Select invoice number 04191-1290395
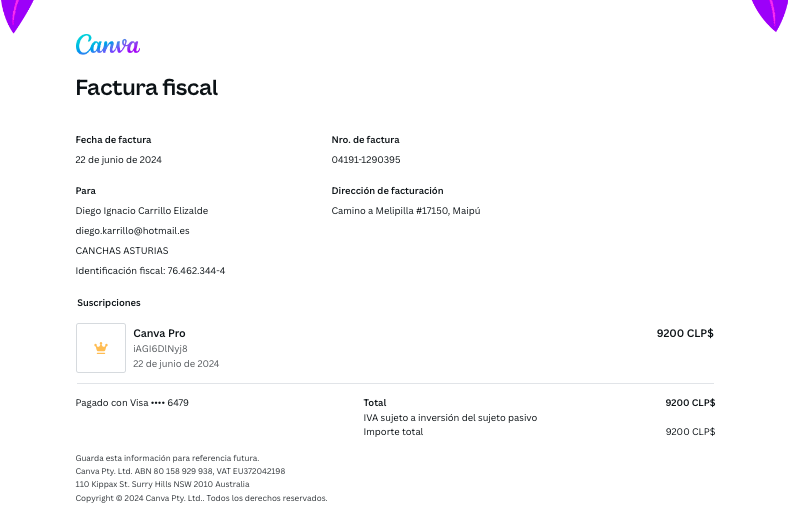Viewport: 788px width, 521px height. pyautogui.click(x=366, y=160)
